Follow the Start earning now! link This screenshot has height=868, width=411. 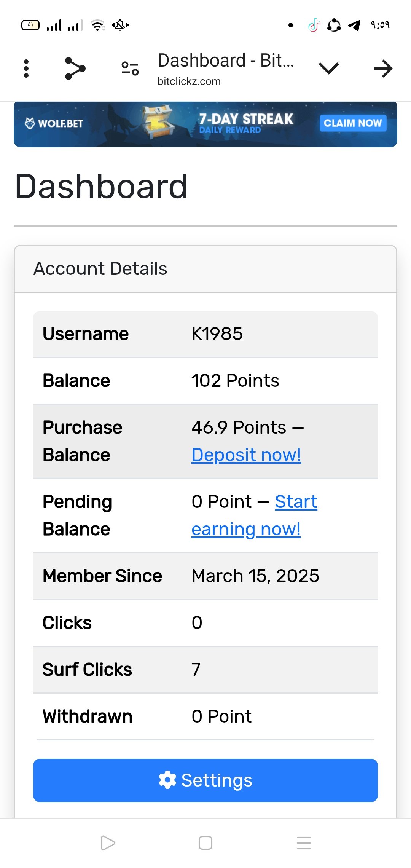click(x=254, y=515)
